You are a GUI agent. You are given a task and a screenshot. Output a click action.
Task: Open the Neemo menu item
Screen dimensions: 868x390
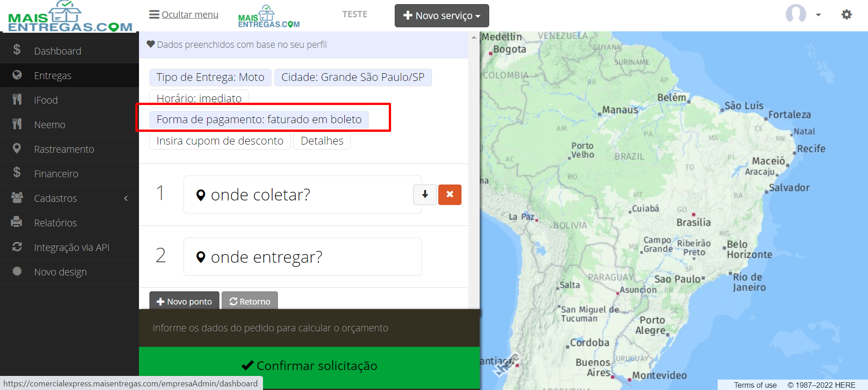coord(69,125)
